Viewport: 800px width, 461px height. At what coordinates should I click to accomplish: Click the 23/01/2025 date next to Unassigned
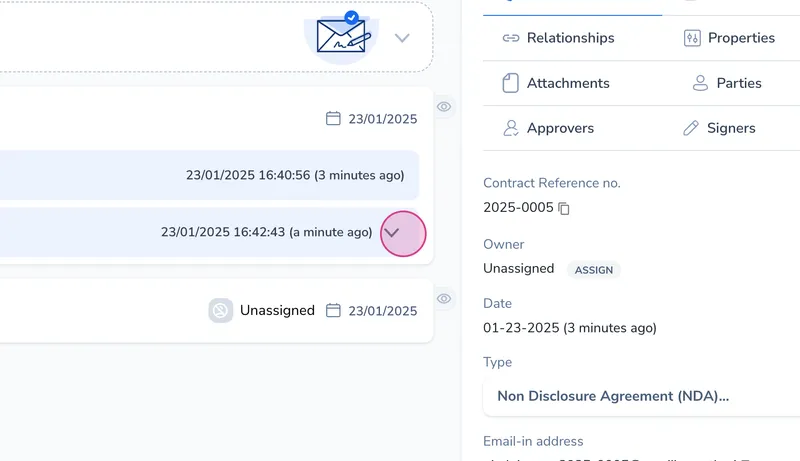[x=383, y=311]
